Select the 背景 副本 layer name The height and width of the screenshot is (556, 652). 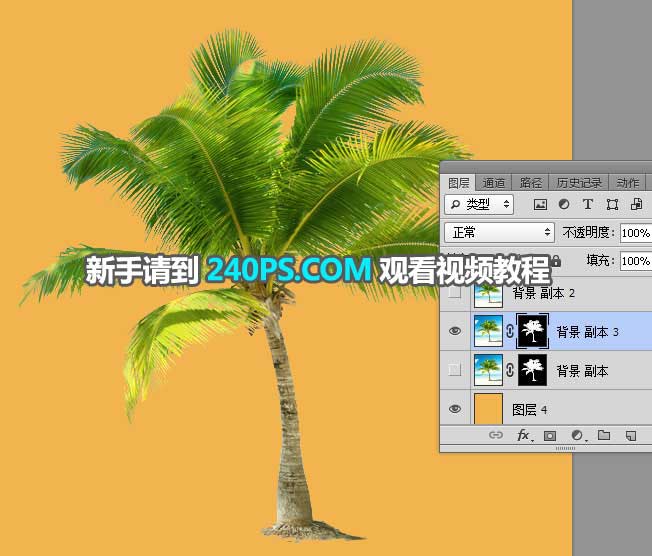(x=582, y=371)
